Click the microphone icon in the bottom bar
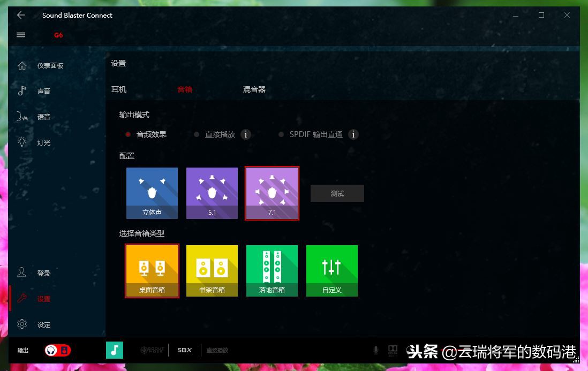The width and height of the screenshot is (588, 371). click(x=376, y=350)
